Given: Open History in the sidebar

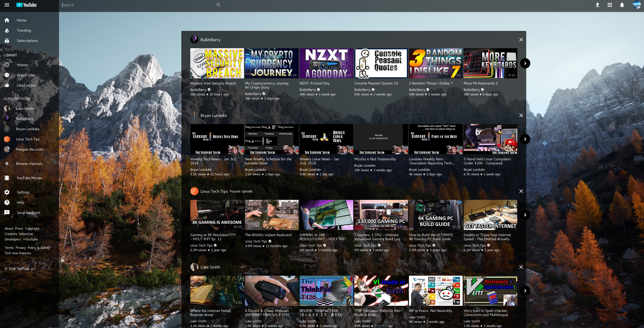Looking at the screenshot, I should pos(29,65).
